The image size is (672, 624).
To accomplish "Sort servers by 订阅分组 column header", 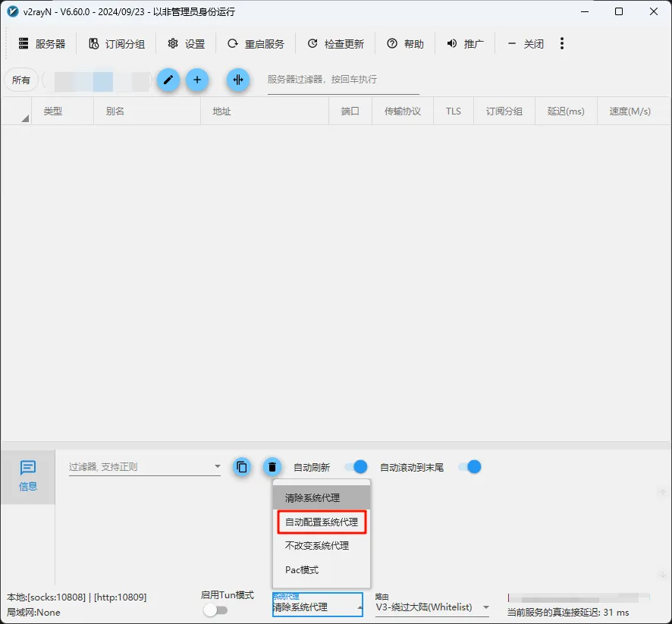I will click(504, 111).
